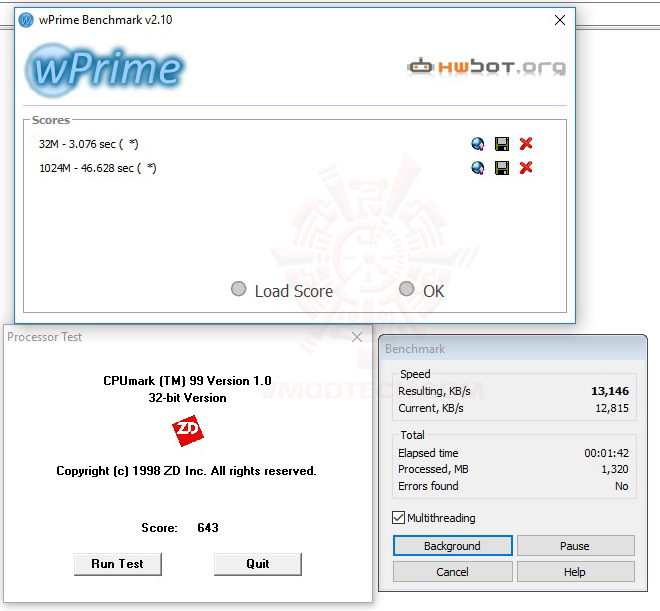Save the 32M score with floppy icon
The width and height of the screenshot is (660, 611).
[502, 144]
